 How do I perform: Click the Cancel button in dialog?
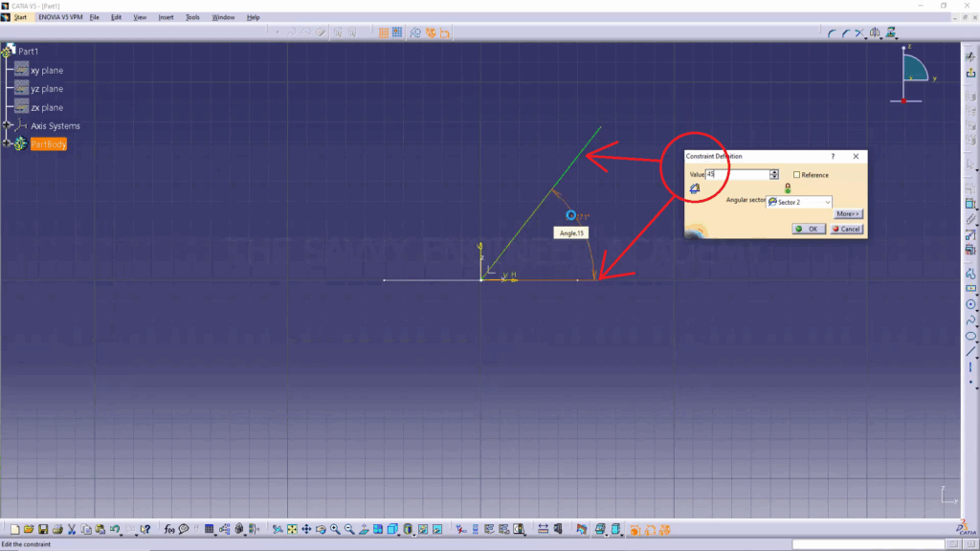pos(847,230)
